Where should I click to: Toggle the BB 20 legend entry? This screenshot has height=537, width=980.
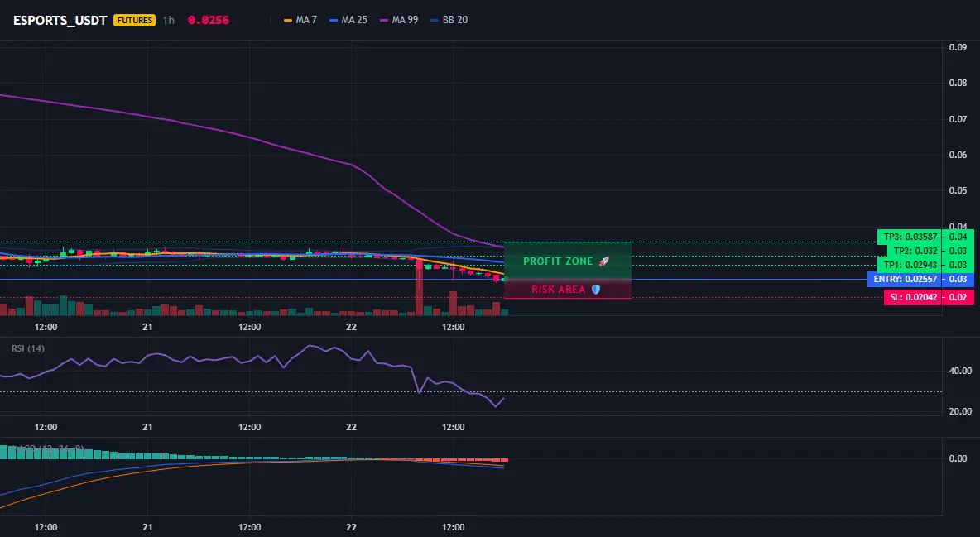coord(449,20)
